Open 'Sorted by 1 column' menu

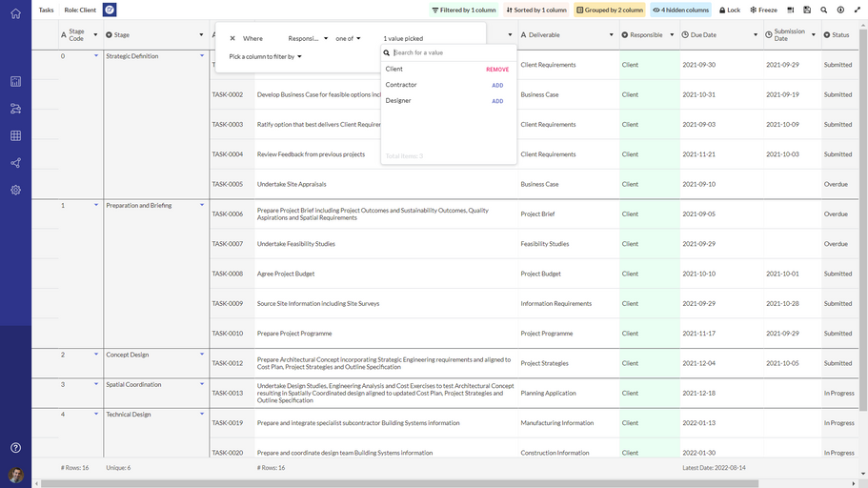click(536, 10)
